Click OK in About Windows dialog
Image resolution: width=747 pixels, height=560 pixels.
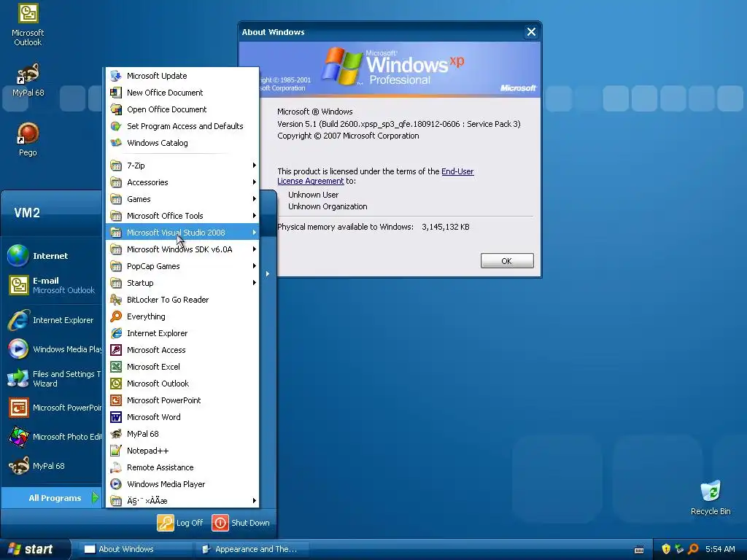507,260
